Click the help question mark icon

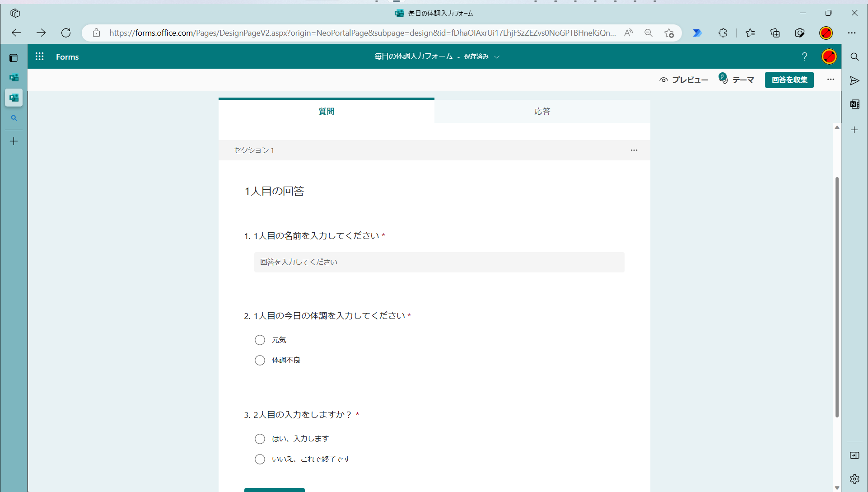tap(804, 56)
